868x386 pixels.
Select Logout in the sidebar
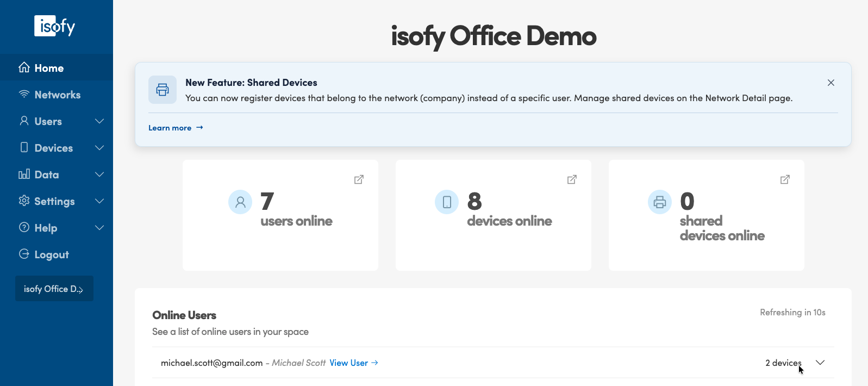tap(57, 254)
